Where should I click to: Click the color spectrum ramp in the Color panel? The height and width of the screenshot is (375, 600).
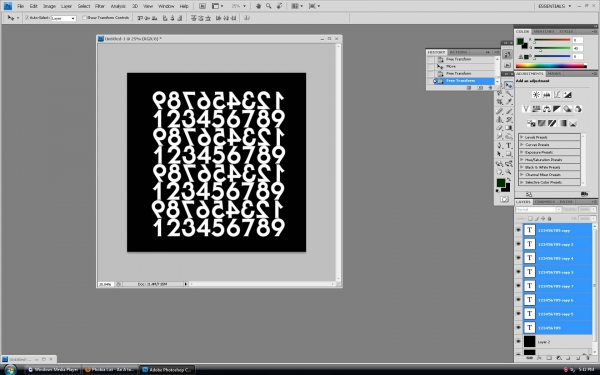(x=551, y=66)
